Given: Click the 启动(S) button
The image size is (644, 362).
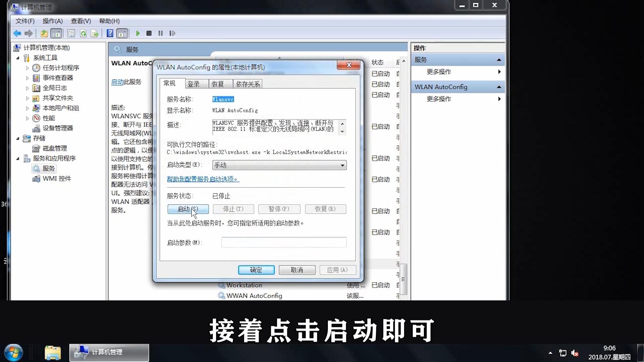Looking at the screenshot, I should click(188, 209).
